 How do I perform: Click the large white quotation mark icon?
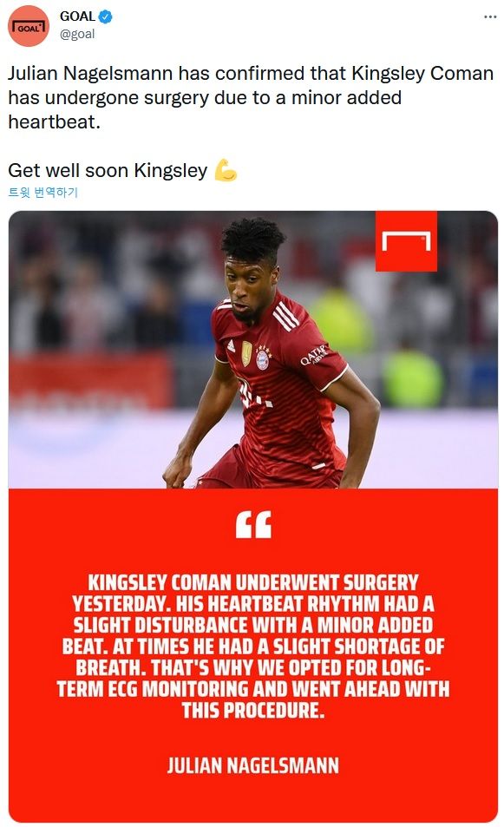(253, 524)
